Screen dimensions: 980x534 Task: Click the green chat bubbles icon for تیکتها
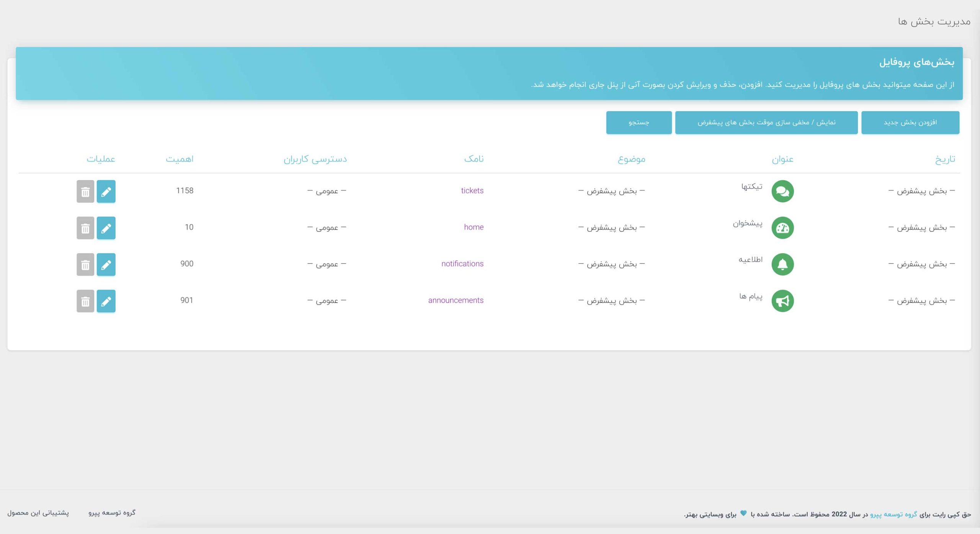pos(782,191)
